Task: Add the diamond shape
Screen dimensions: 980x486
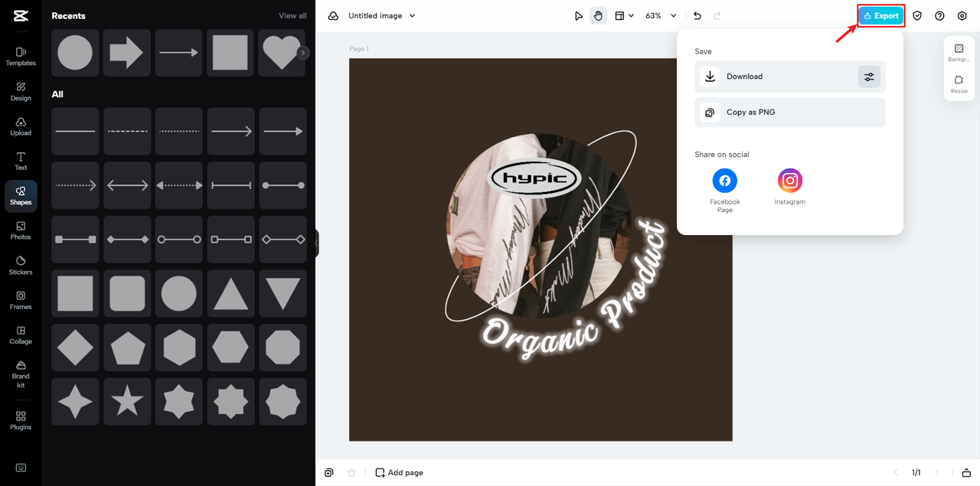Action: (75, 347)
